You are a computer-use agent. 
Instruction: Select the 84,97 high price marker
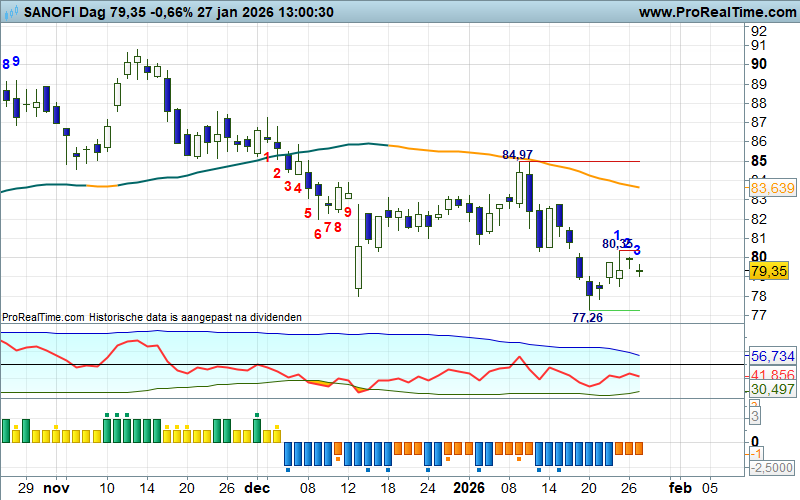click(517, 155)
